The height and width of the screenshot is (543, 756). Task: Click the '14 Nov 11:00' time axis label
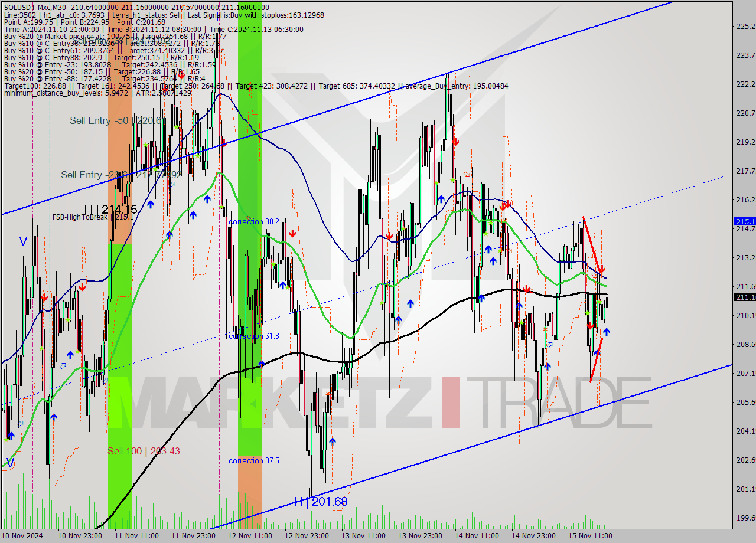477,536
